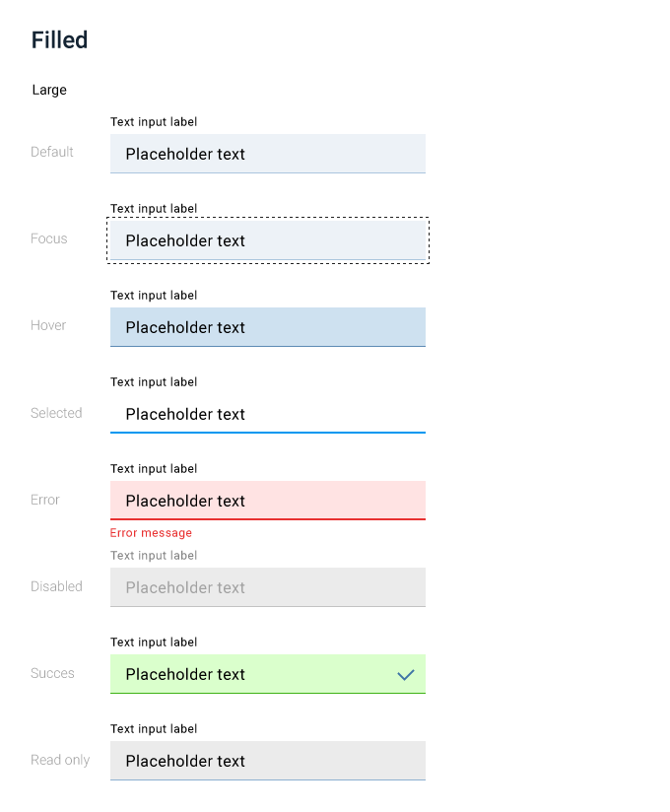Select the Focus state input with dashed outline

[x=268, y=240]
